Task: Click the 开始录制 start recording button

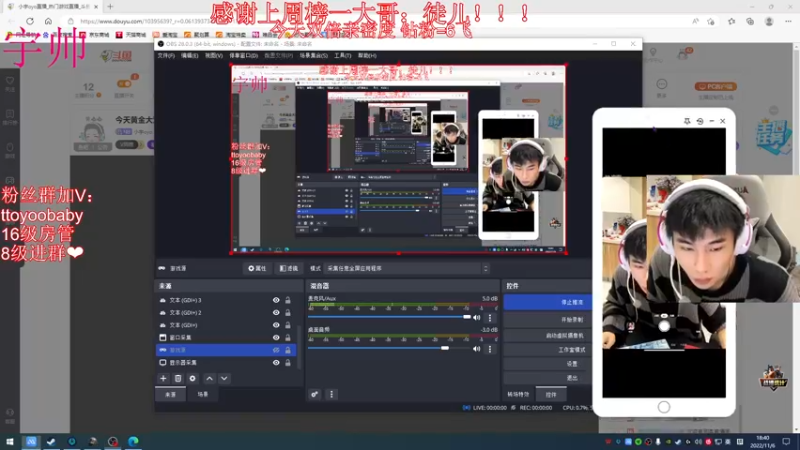Action: pyautogui.click(x=548, y=319)
